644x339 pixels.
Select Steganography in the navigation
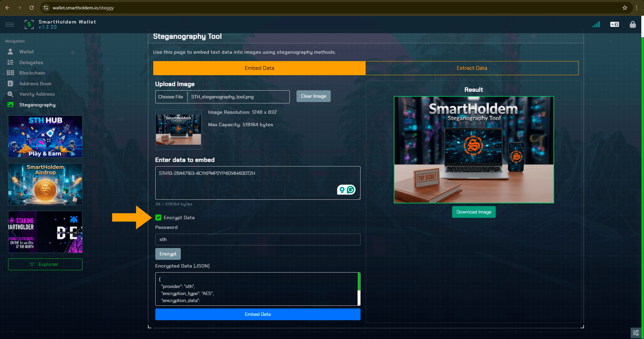tap(37, 105)
